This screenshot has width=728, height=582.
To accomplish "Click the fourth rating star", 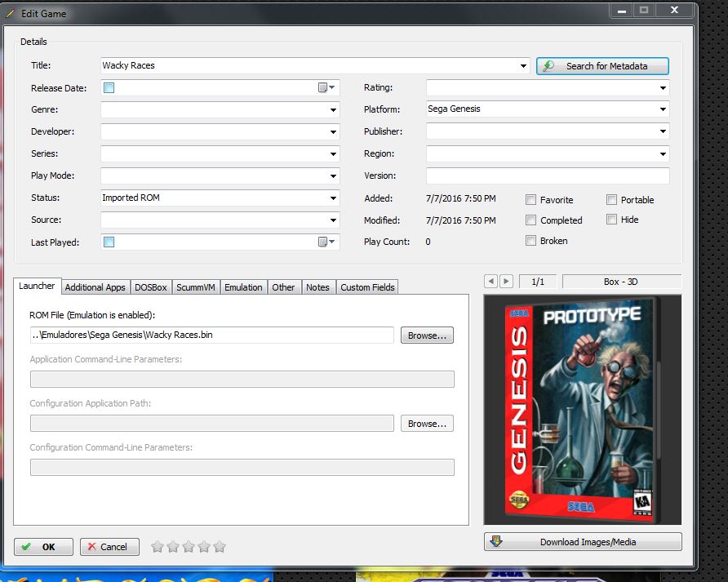I will (x=204, y=547).
